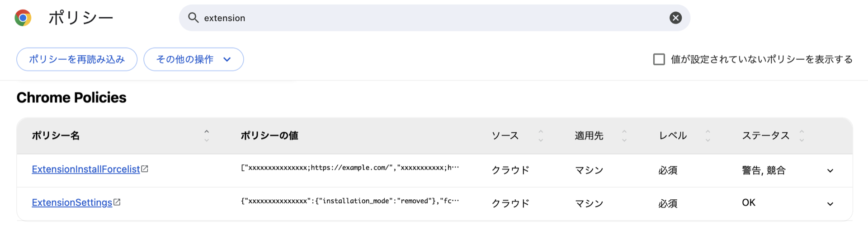
Task: Click マシン in ExtensionSettings row
Action: pos(589,204)
